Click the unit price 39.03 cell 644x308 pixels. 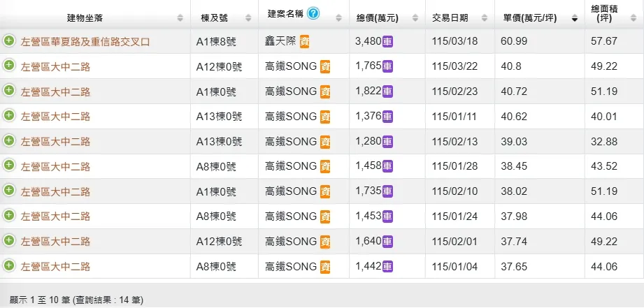tap(540, 142)
